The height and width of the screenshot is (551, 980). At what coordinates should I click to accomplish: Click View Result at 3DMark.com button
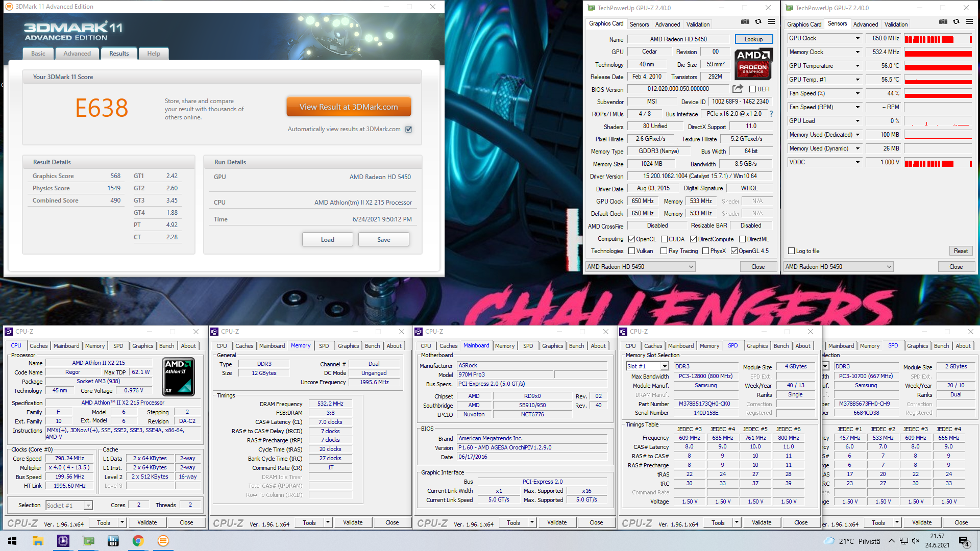point(349,107)
